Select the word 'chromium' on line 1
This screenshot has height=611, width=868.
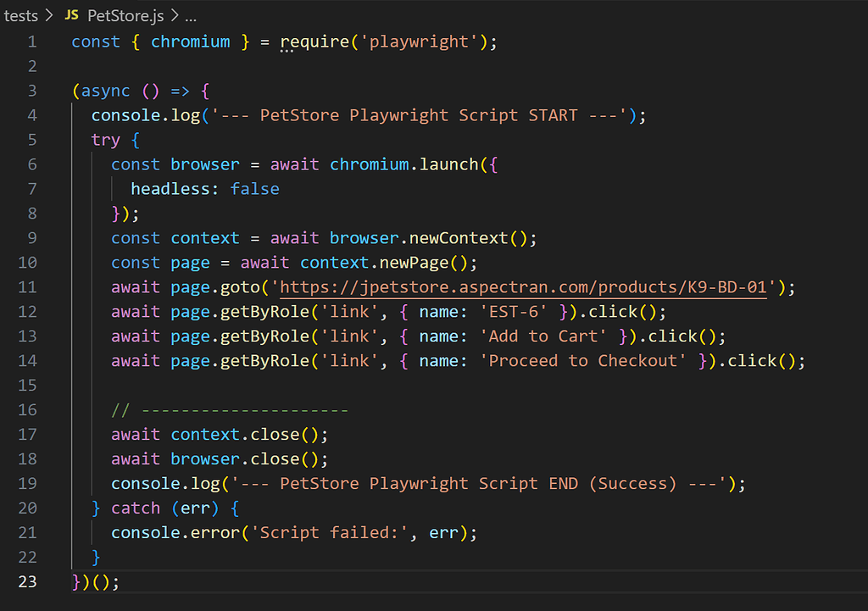point(191,41)
